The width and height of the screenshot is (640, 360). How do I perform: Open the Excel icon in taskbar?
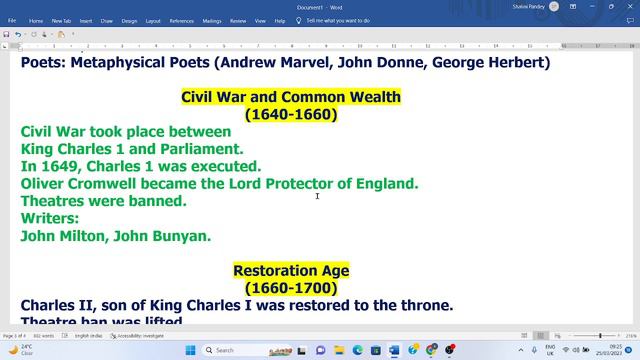(x=376, y=350)
